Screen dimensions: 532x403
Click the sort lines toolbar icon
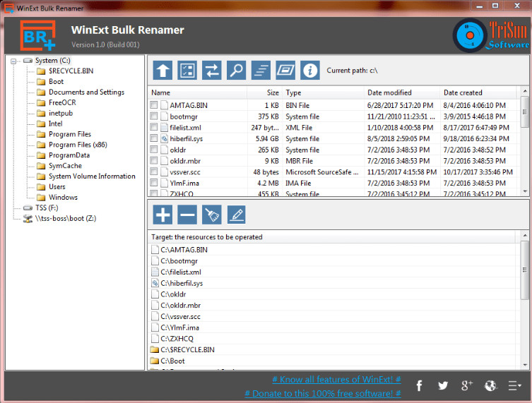pyautogui.click(x=261, y=71)
